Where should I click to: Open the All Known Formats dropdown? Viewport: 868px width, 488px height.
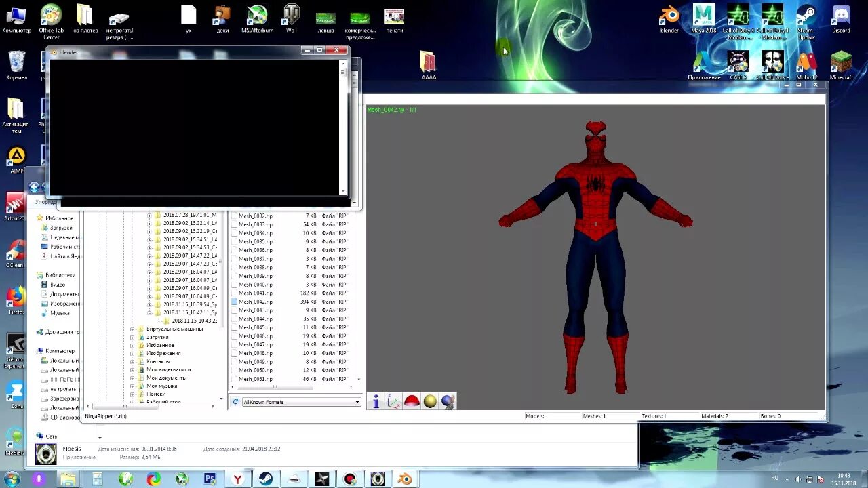[301, 402]
